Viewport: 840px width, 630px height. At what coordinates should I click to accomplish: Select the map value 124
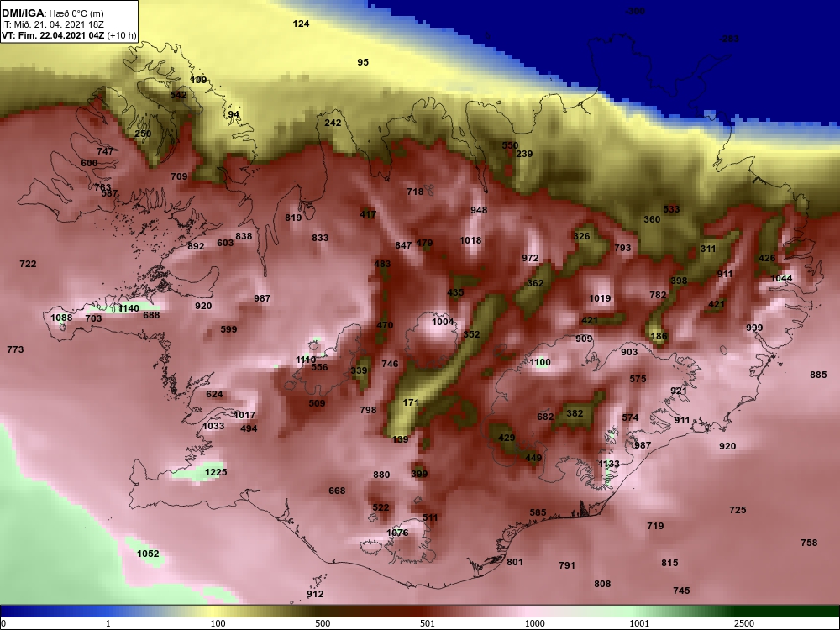(x=301, y=24)
